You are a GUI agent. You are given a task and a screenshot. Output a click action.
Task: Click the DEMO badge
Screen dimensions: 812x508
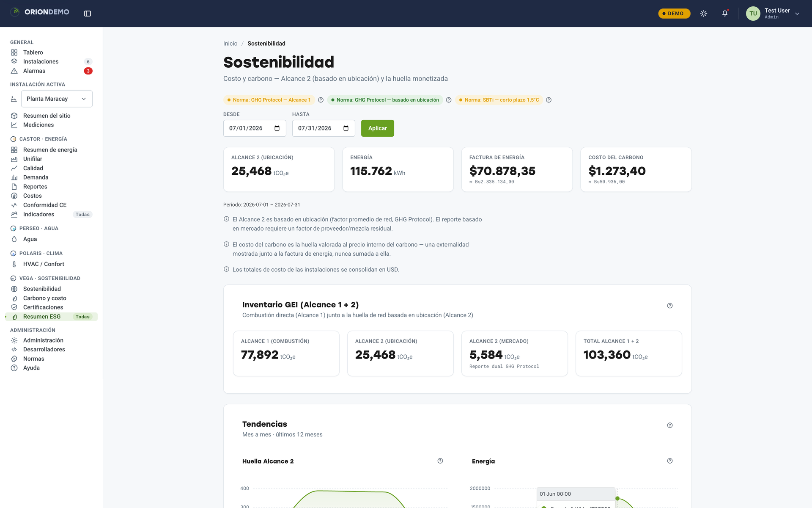pyautogui.click(x=674, y=14)
